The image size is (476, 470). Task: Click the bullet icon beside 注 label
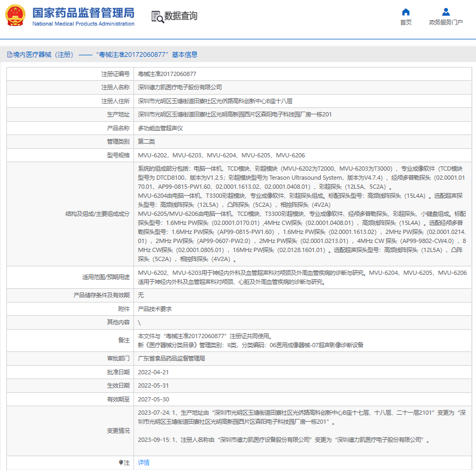point(121,463)
